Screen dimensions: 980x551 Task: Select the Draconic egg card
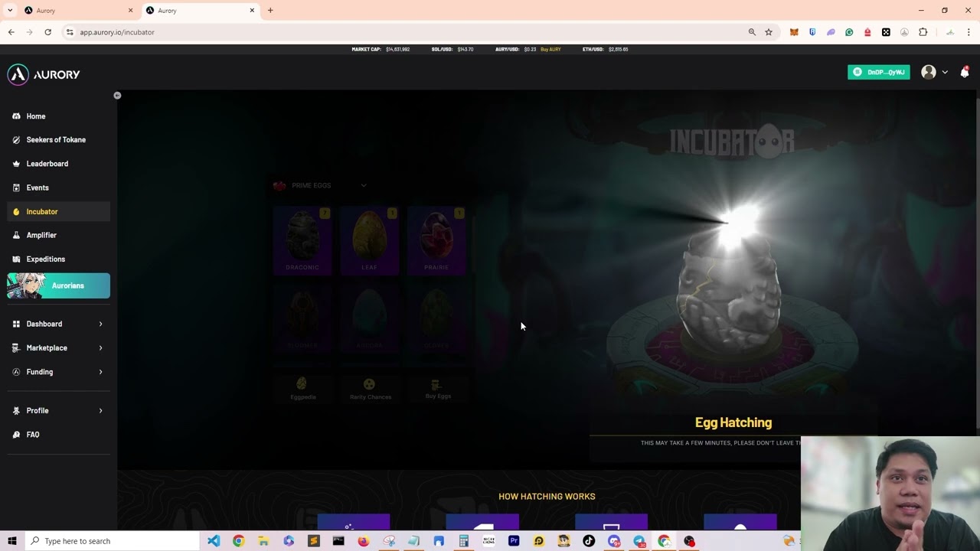pyautogui.click(x=302, y=240)
